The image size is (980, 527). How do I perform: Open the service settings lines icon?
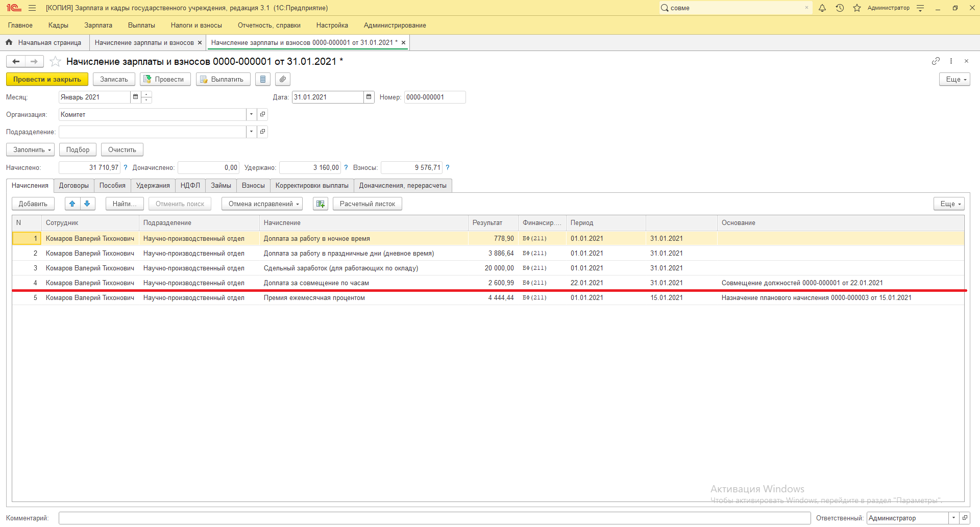(920, 8)
